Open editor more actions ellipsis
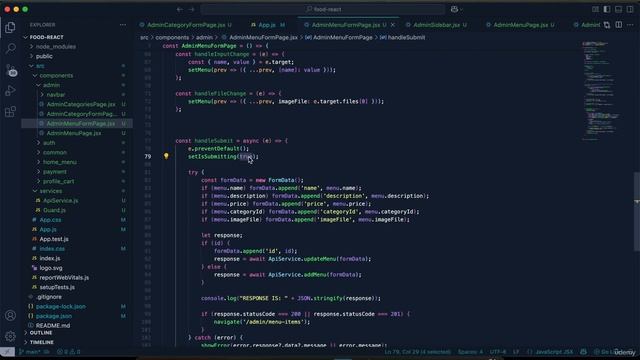 (x=630, y=25)
